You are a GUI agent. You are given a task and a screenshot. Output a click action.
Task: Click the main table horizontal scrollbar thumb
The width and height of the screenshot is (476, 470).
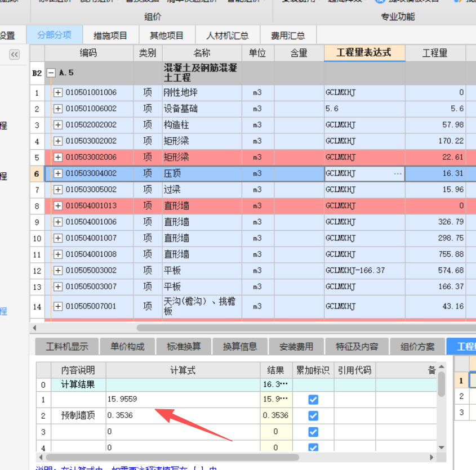pos(306,328)
